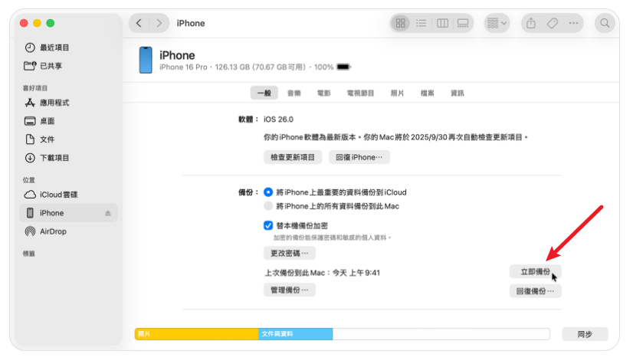Click the 位置 sidebar section header

point(29,180)
